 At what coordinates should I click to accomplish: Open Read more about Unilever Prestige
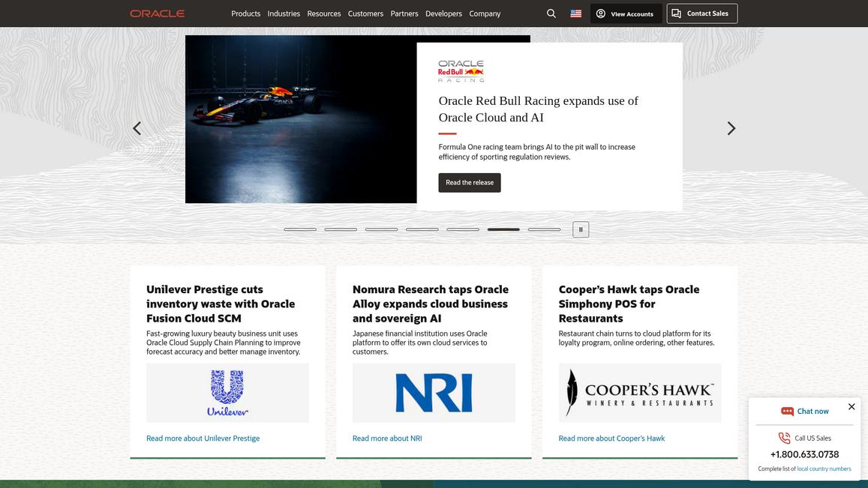point(203,439)
